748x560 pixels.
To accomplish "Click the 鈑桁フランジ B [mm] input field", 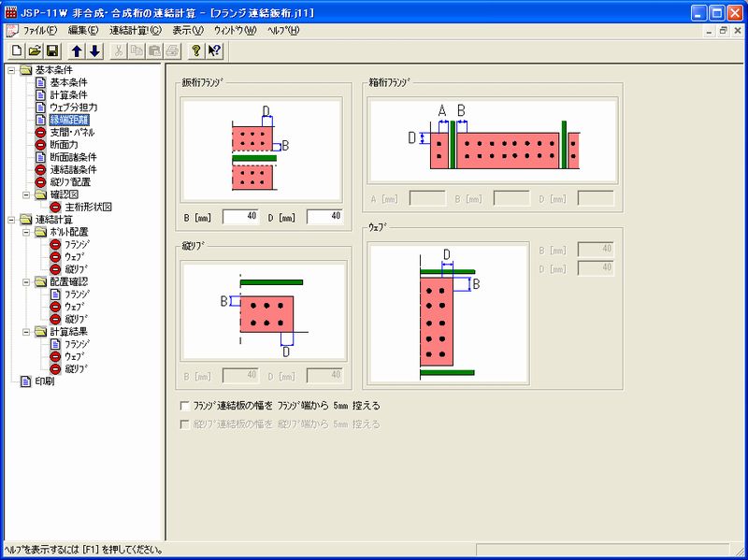I will tap(242, 217).
